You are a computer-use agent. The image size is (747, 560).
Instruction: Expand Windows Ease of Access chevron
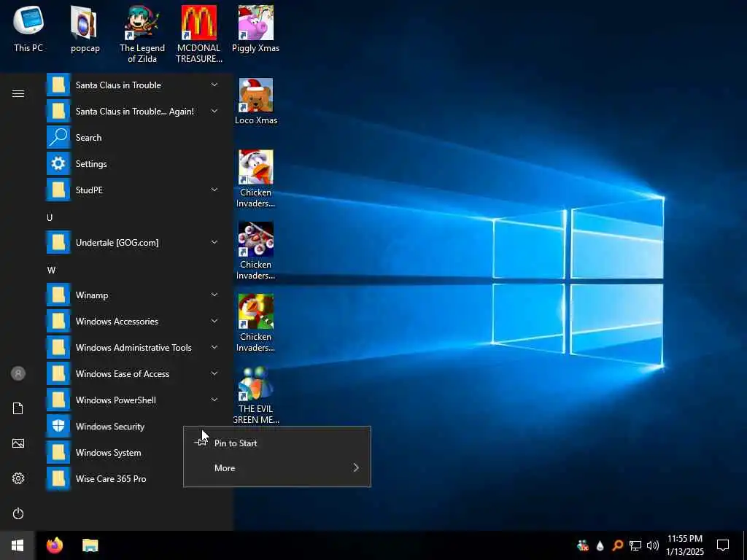click(214, 373)
